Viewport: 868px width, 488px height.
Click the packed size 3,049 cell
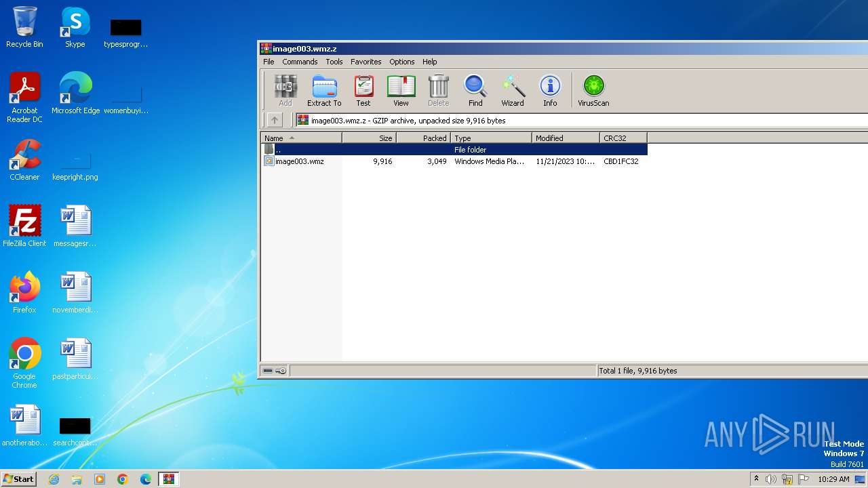[437, 161]
